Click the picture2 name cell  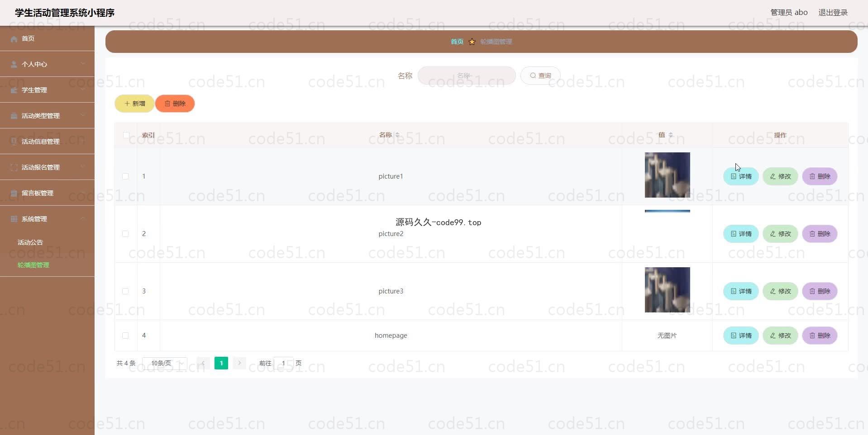(x=391, y=234)
